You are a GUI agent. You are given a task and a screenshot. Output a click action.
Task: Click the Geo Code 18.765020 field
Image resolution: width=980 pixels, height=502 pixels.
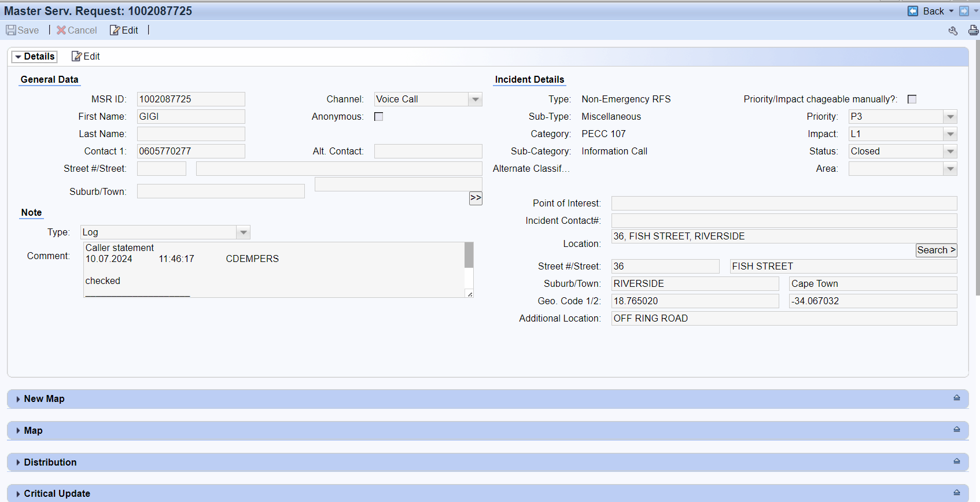click(695, 301)
